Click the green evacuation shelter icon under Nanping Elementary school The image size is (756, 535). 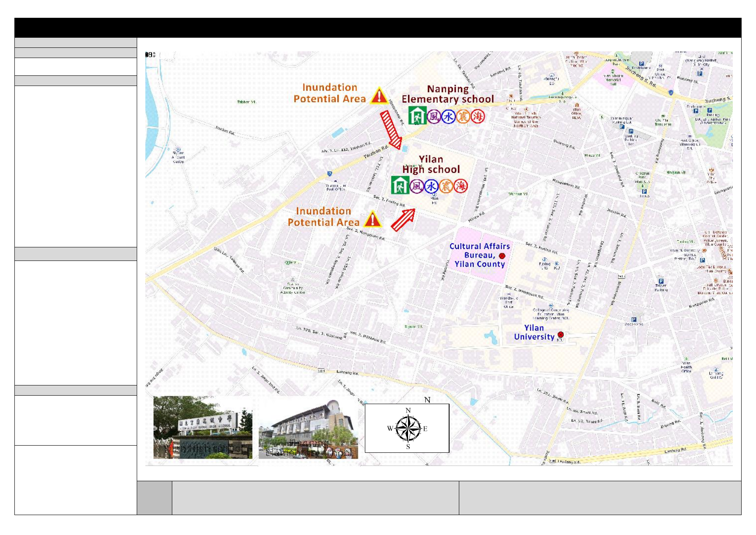click(417, 115)
